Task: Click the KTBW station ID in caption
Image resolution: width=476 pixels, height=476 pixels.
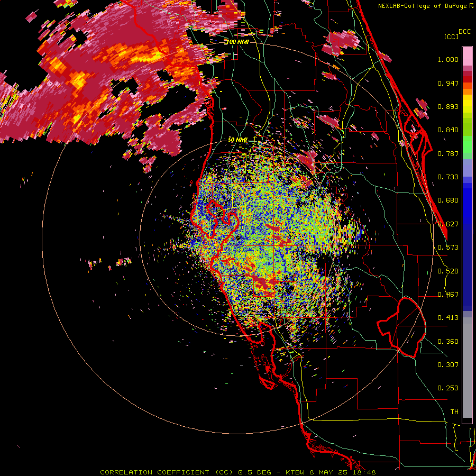Action: tap(296, 472)
